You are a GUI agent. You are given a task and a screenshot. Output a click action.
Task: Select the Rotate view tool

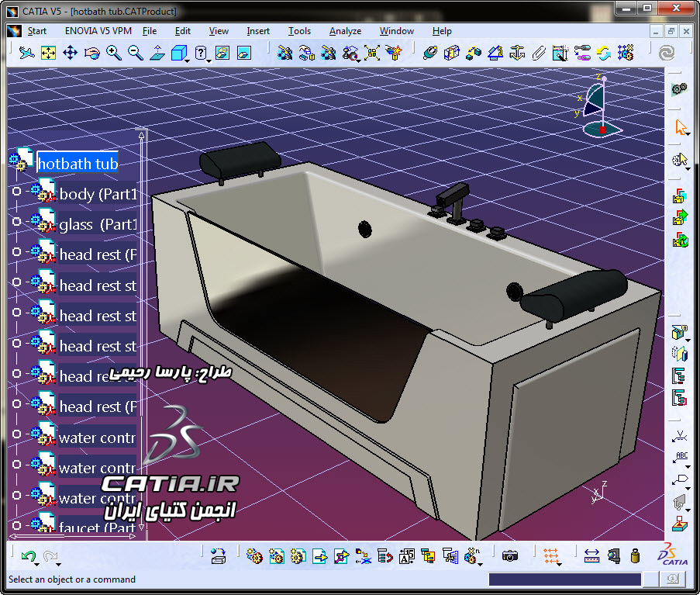pos(91,54)
